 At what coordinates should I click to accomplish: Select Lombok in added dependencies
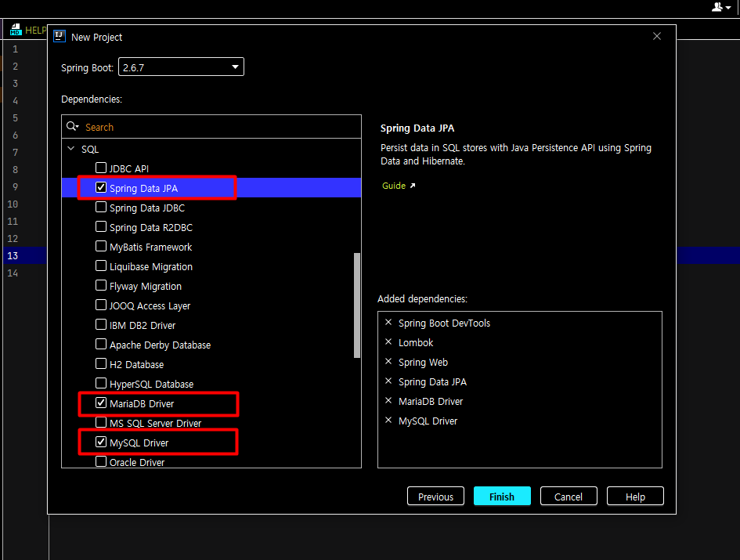coord(416,342)
